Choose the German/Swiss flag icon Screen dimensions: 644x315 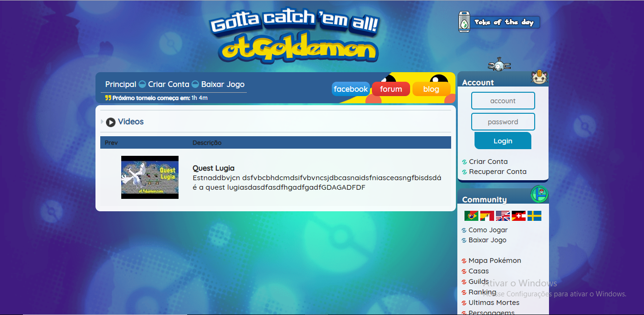518,216
